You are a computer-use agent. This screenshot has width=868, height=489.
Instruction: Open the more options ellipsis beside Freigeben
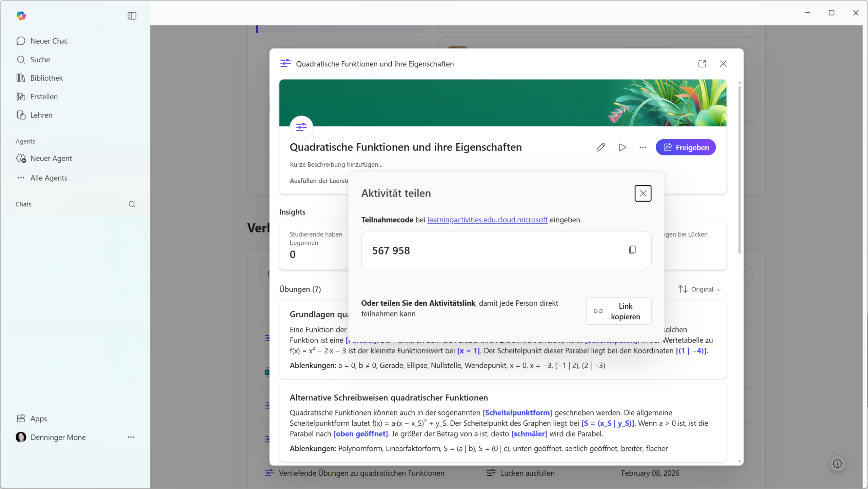tap(643, 147)
